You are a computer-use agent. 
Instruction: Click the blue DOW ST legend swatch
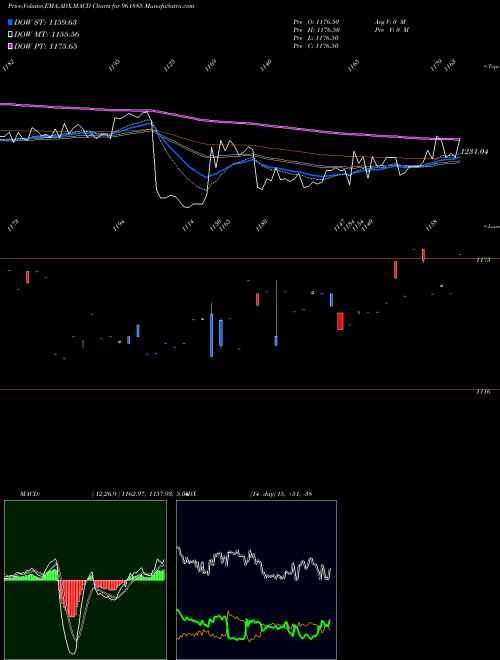click(x=11, y=22)
